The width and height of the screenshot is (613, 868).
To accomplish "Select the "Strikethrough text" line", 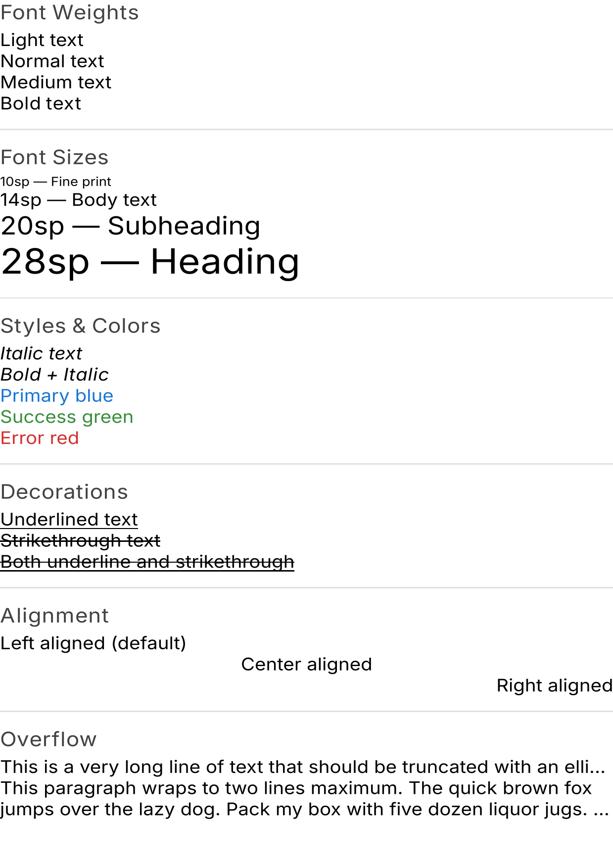I will [80, 541].
